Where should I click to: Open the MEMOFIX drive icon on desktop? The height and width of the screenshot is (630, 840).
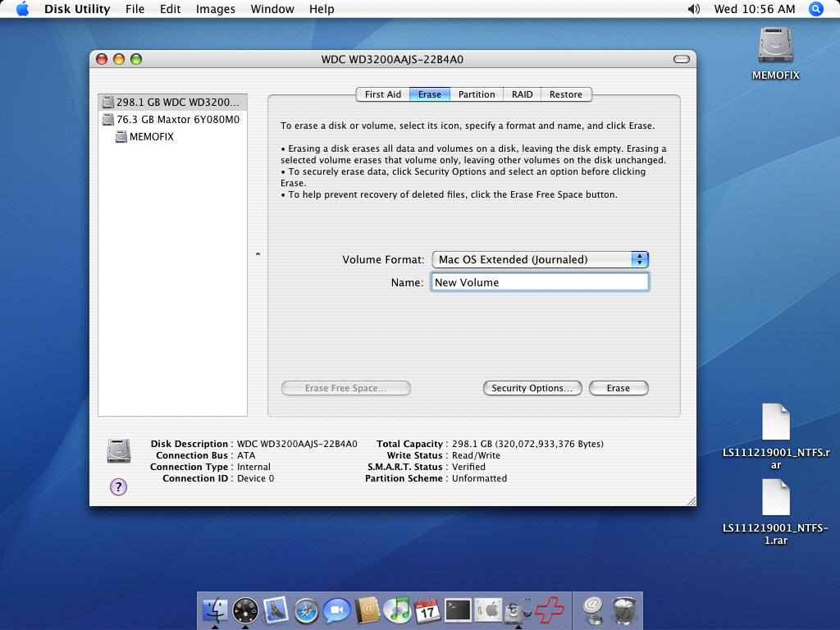[775, 46]
